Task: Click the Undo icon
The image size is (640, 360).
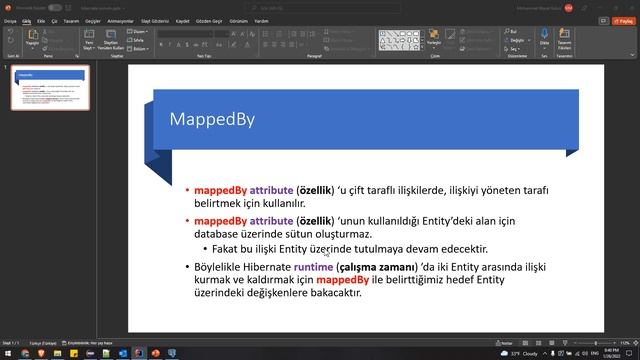Action: pos(11,31)
